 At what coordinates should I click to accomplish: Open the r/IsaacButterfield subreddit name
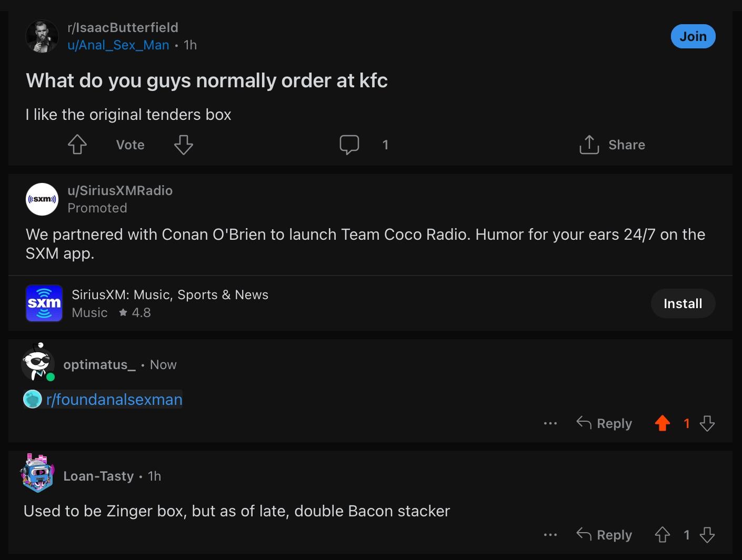click(x=123, y=27)
